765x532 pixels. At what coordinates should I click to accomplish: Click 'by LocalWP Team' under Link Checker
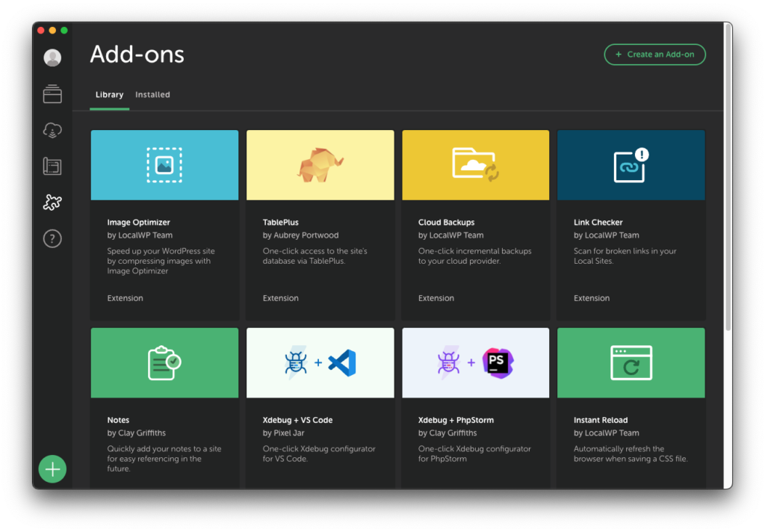[607, 235]
